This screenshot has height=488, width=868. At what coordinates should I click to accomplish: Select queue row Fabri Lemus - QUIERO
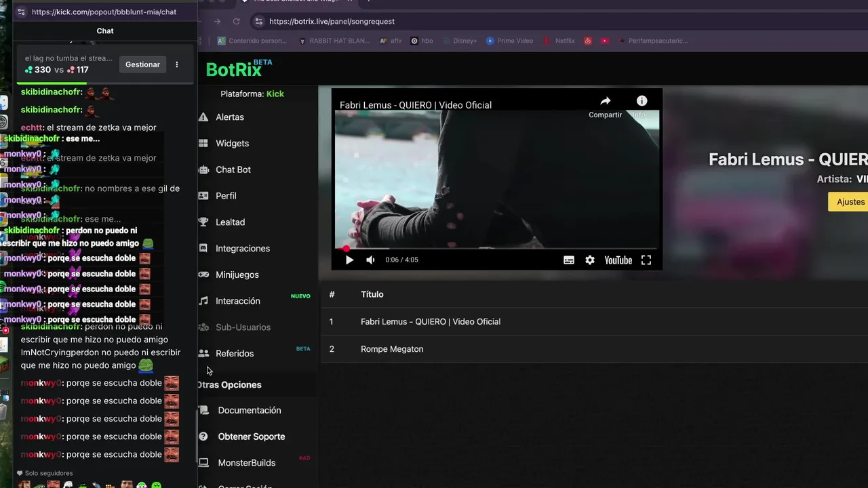[594, 322]
